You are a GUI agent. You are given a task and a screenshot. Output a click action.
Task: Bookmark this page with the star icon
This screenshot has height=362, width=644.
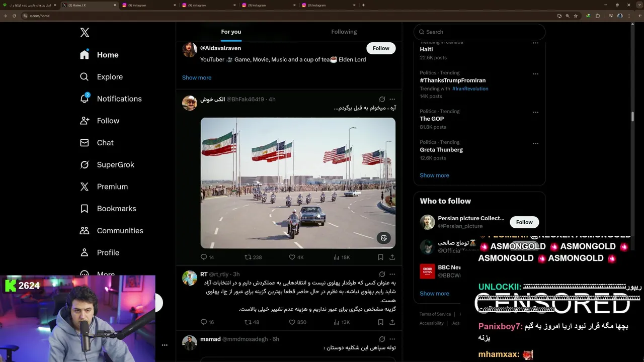(576, 16)
